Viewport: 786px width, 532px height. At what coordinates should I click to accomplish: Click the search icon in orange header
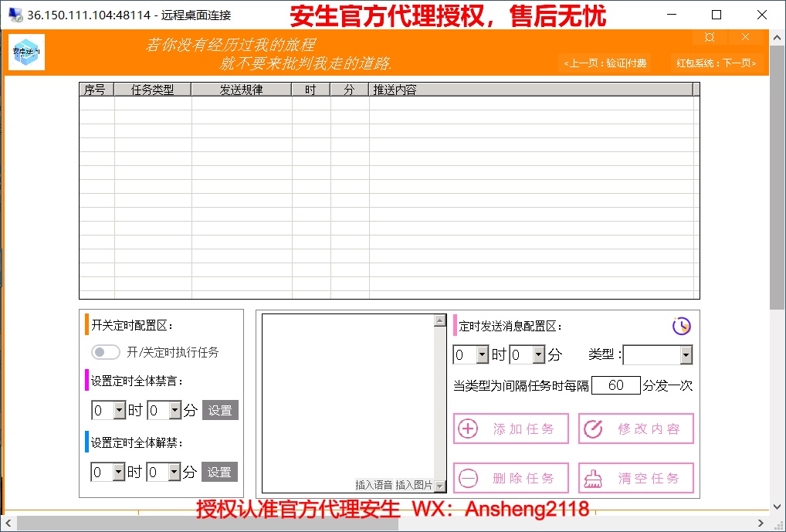[710, 37]
